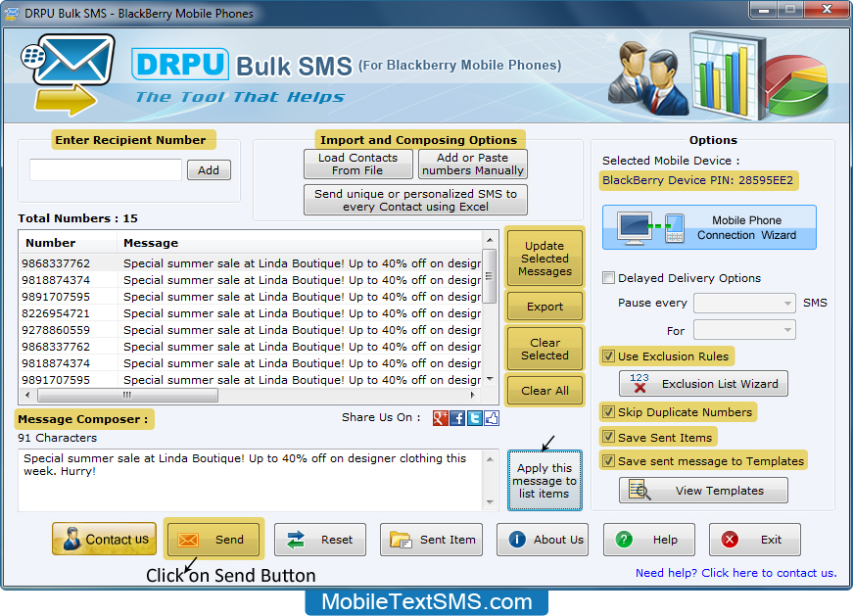853x616 pixels.
Task: Minimize the DRPU Bulk SMS window
Action: pos(764,9)
